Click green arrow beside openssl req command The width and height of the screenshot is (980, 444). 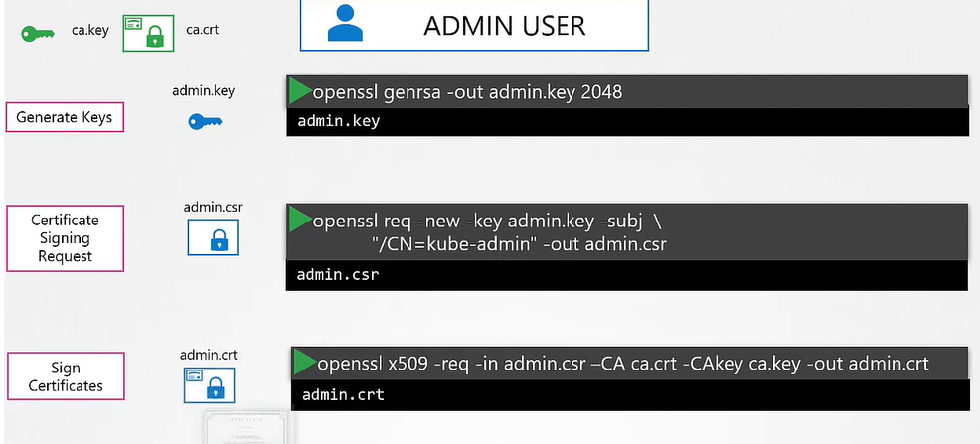tap(299, 219)
